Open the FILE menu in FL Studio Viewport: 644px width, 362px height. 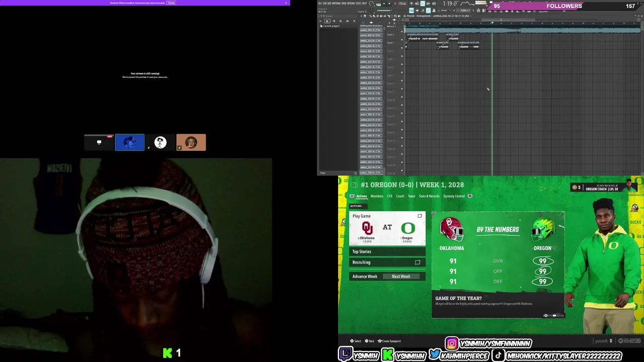[x=320, y=3]
